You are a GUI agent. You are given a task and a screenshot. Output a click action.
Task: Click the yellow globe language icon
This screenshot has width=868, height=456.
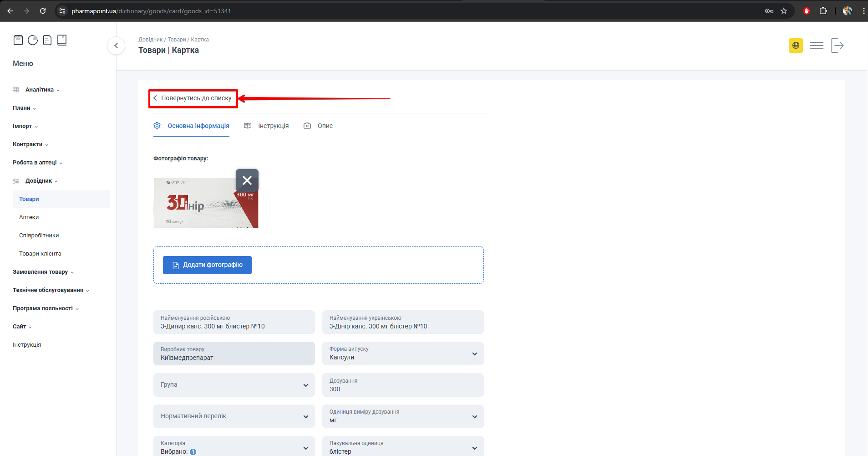[796, 46]
